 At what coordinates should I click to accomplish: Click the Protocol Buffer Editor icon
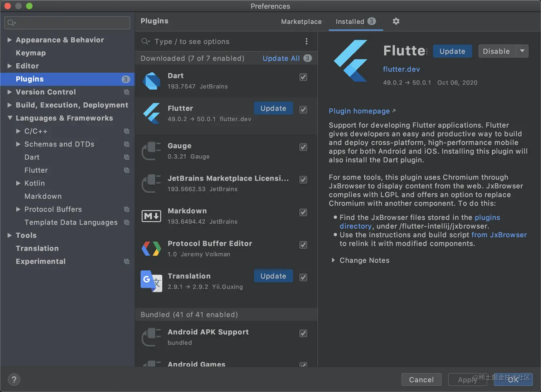[x=151, y=248]
